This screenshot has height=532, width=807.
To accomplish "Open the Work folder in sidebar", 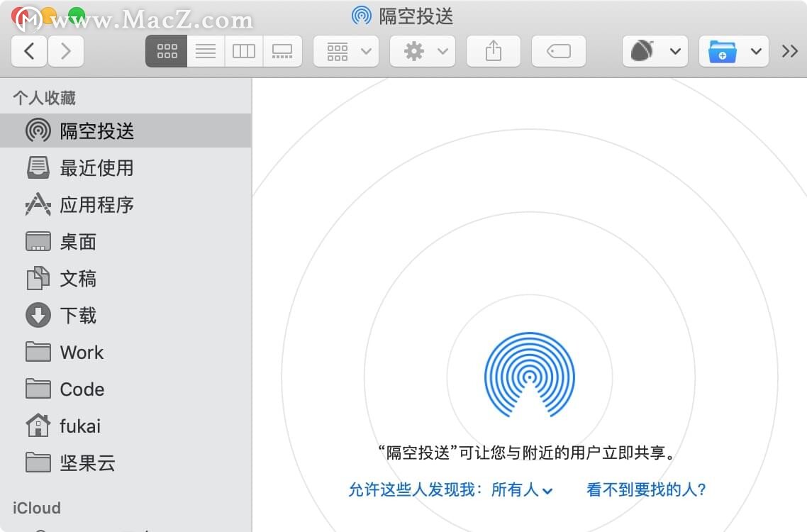I will [126, 353].
